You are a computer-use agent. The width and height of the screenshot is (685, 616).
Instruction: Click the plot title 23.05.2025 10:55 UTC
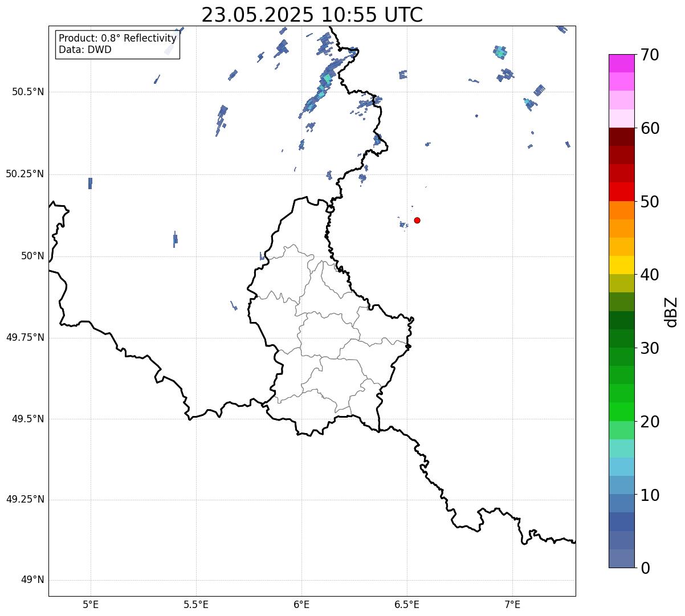[312, 15]
